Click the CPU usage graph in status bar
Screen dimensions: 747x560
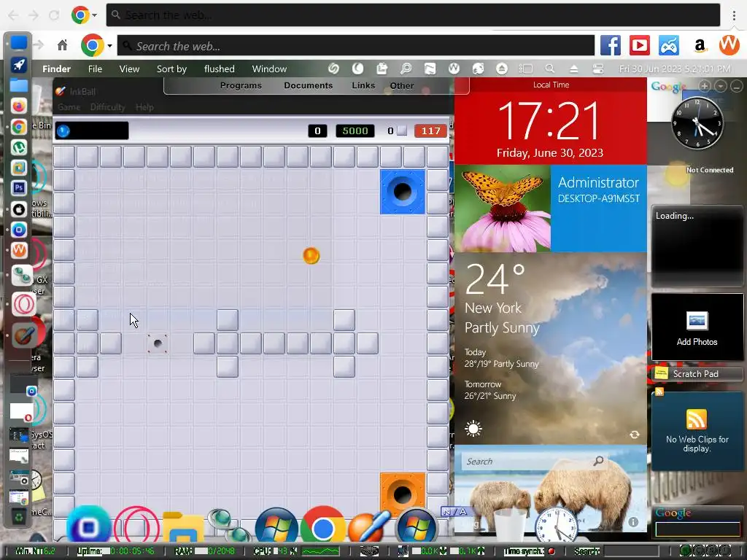click(x=321, y=551)
